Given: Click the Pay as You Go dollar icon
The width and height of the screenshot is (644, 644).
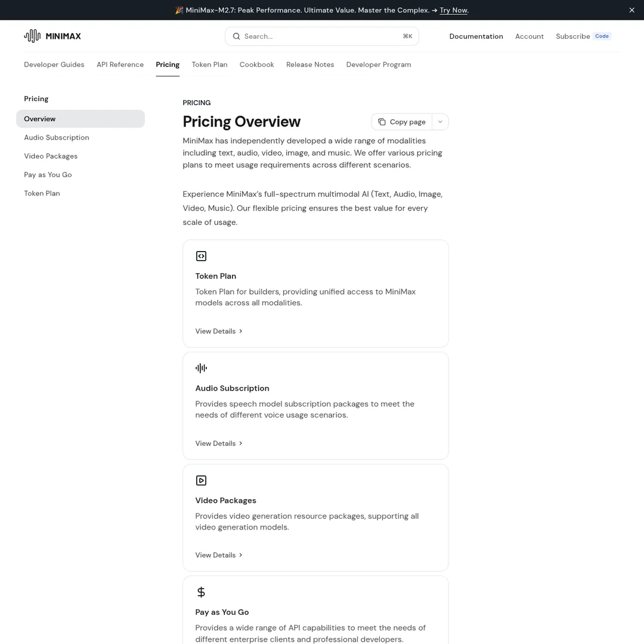Looking at the screenshot, I should (201, 592).
